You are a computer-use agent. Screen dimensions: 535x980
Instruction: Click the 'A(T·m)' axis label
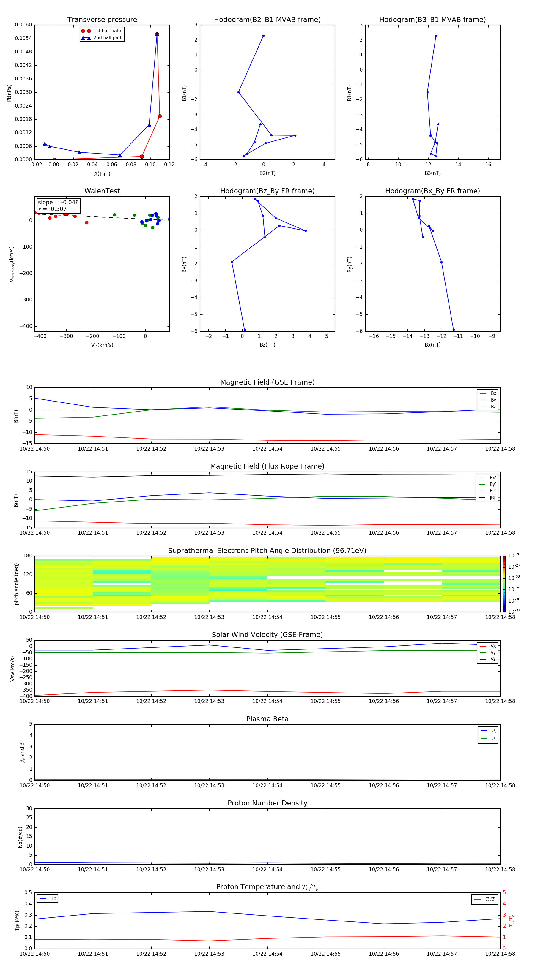(x=102, y=173)
